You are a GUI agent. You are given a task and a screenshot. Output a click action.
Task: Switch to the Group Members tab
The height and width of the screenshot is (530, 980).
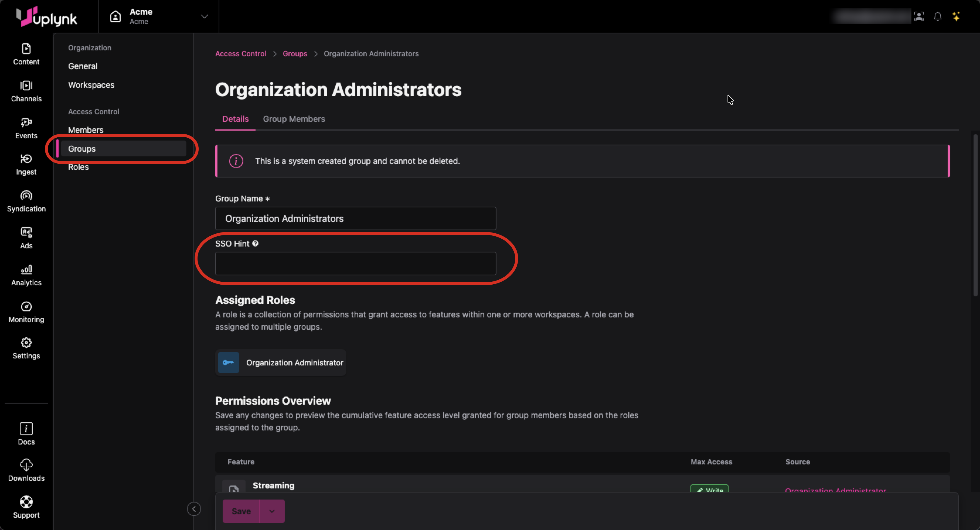[294, 119]
